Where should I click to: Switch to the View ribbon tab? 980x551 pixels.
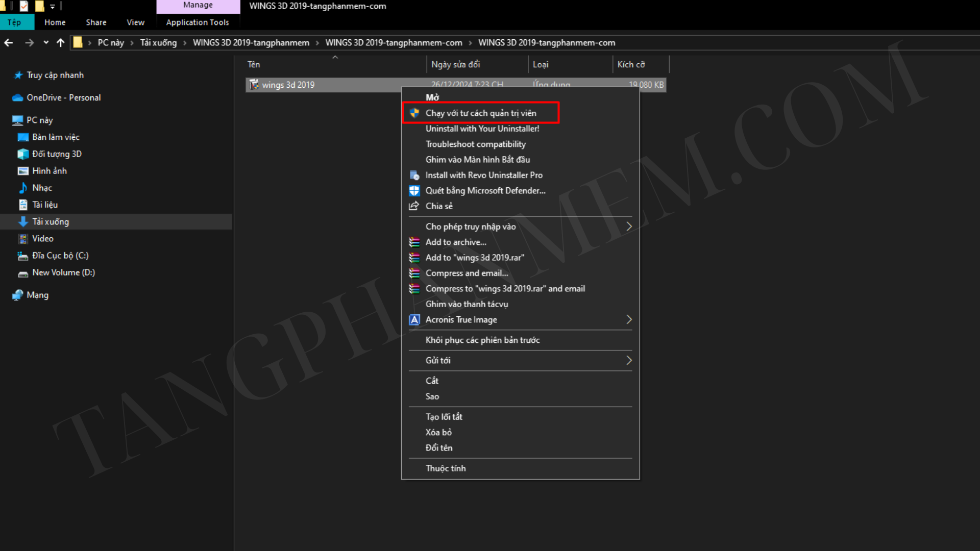(x=135, y=22)
